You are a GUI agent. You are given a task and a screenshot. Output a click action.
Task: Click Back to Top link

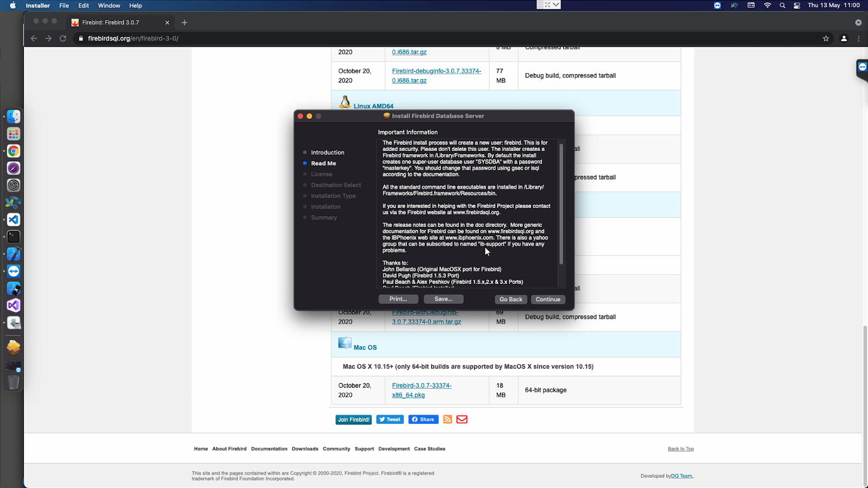[681, 449]
